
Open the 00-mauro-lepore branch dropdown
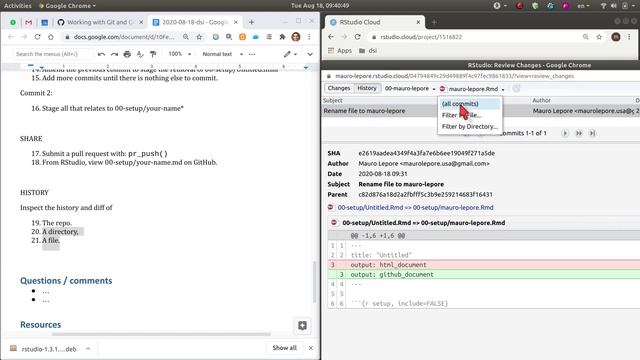click(410, 89)
